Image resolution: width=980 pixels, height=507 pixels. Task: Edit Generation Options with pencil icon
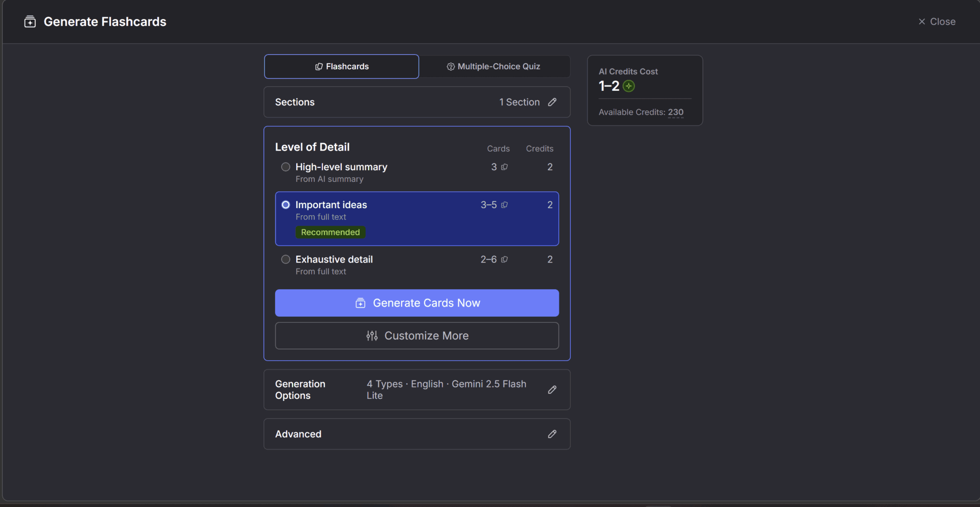click(552, 390)
